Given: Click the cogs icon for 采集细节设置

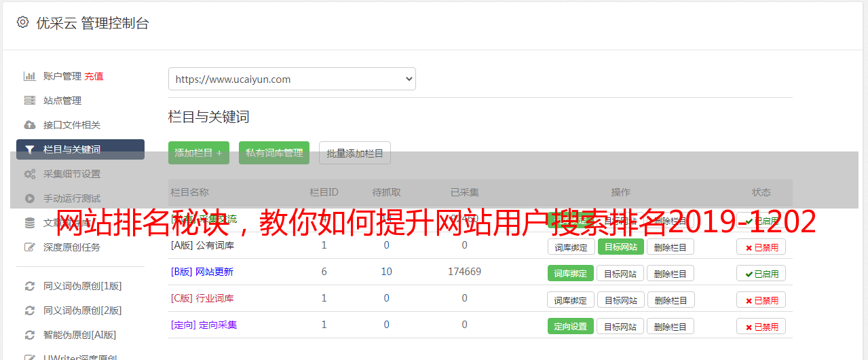Looking at the screenshot, I should coord(30,174).
